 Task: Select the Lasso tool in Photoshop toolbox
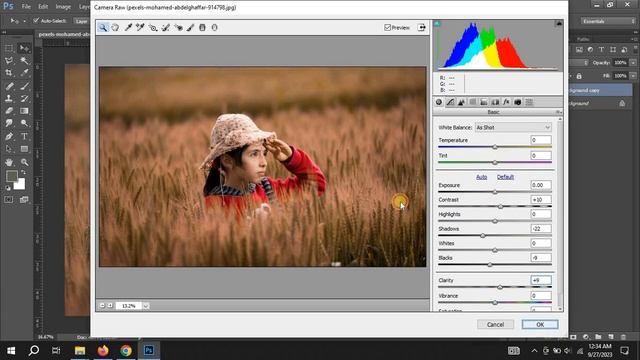pos(9,61)
